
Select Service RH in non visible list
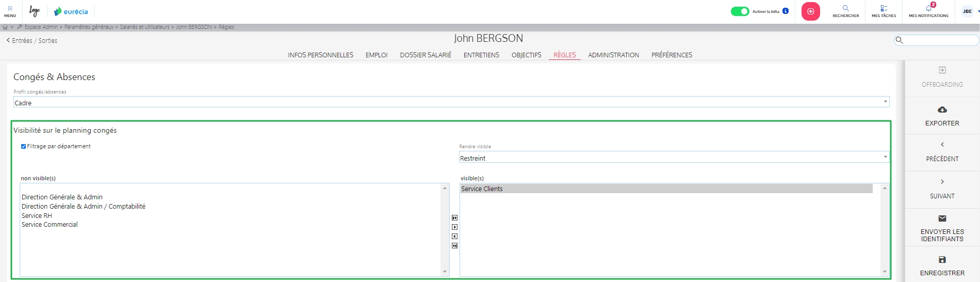pos(37,216)
